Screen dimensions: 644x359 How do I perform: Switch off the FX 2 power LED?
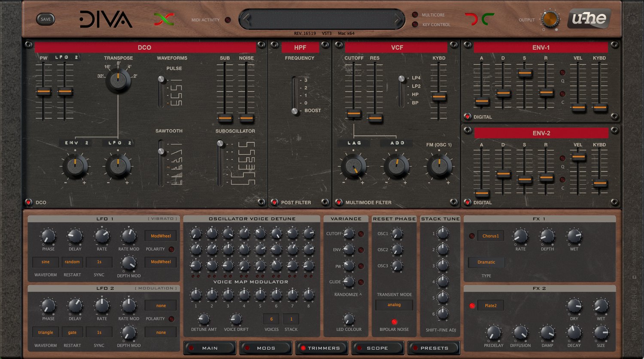(x=472, y=306)
